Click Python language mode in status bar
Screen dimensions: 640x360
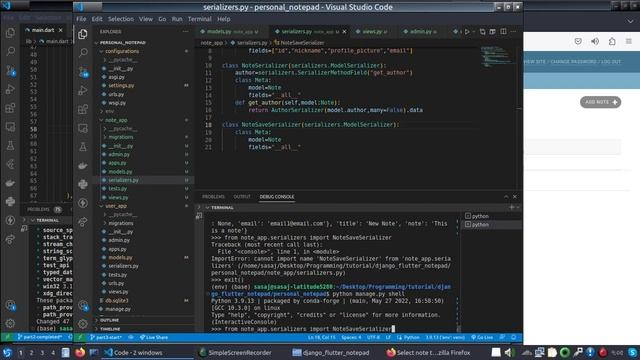[x=409, y=338]
